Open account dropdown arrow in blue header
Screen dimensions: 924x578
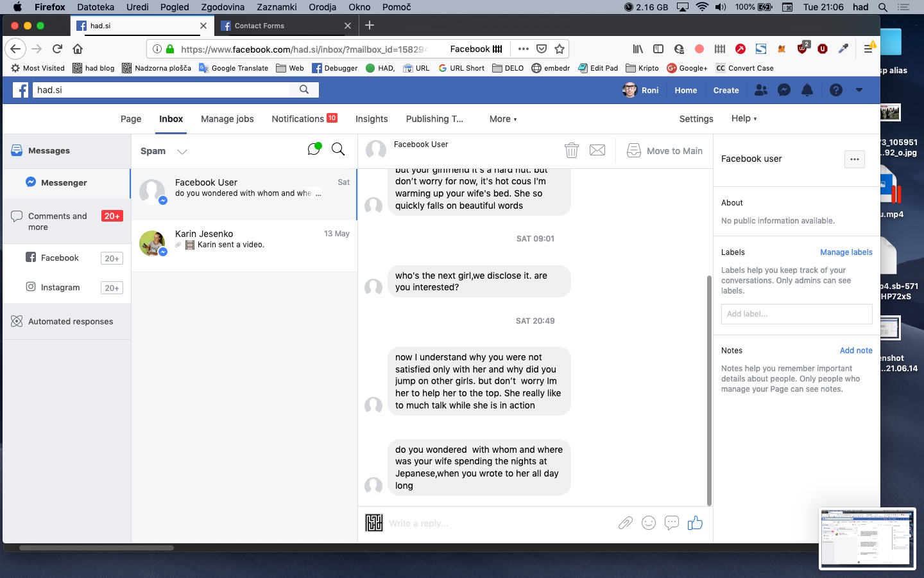tap(859, 91)
